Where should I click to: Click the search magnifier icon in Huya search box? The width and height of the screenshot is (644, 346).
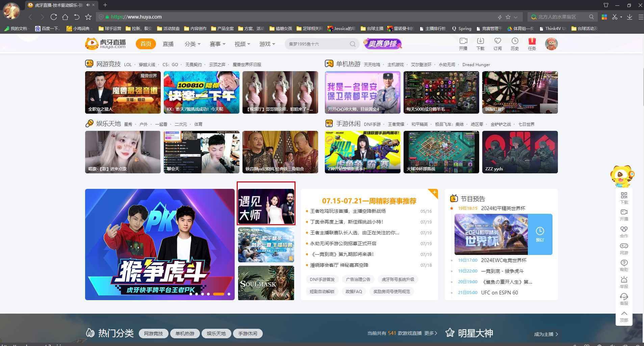click(x=353, y=44)
